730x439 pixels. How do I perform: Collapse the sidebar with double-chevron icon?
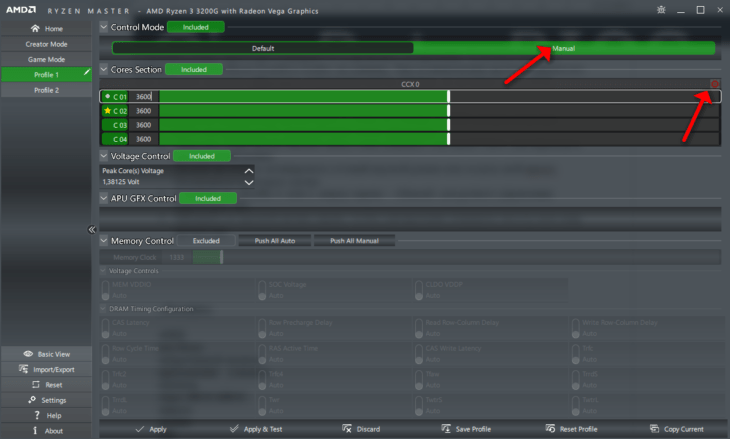[x=92, y=229]
